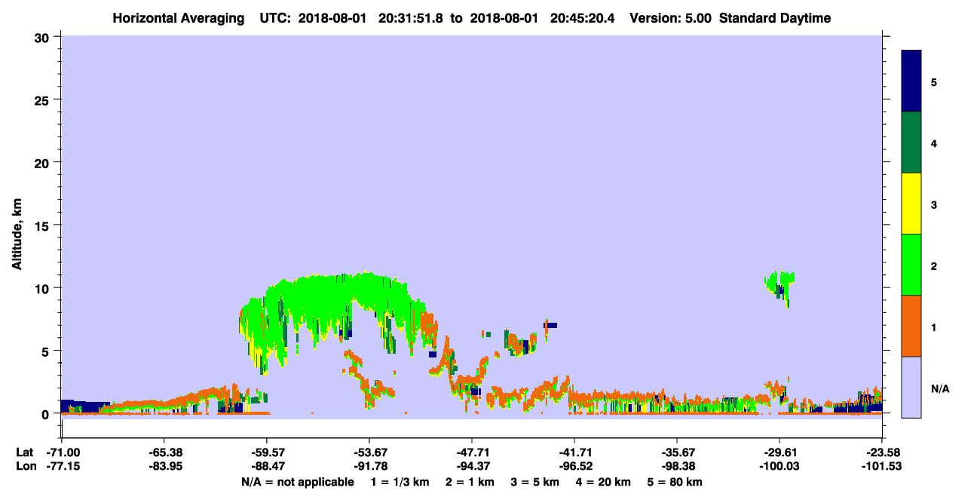Click the lavender N/A legend swatch
Image resolution: width=980 pixels, height=503 pixels.
[x=911, y=387]
